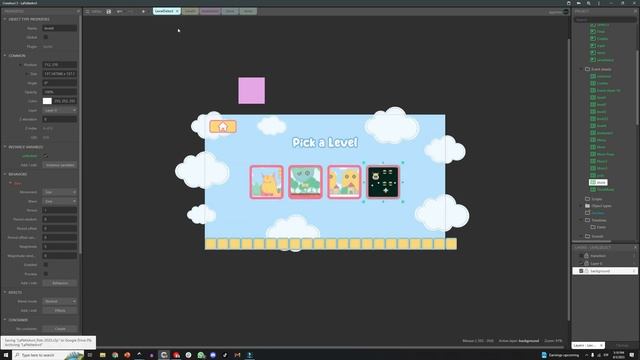Viewport: 640px width, 360px height.
Task: Select the Background layer row
Action: tap(605, 271)
